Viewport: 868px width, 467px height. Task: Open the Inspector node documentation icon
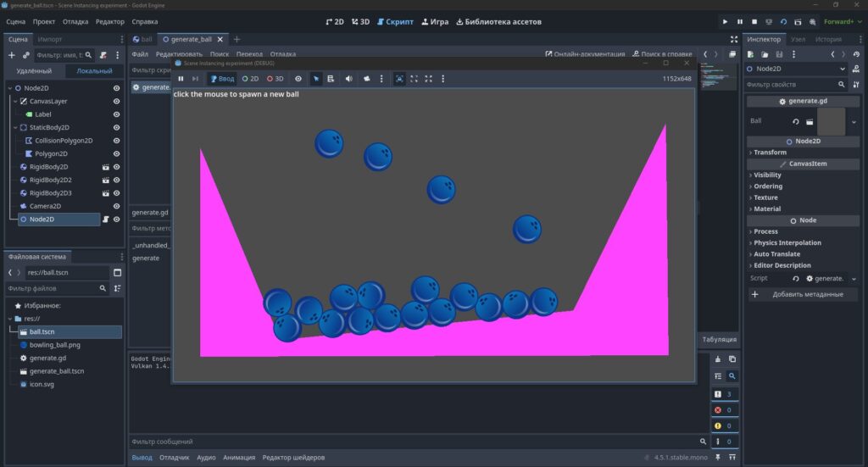(x=856, y=69)
